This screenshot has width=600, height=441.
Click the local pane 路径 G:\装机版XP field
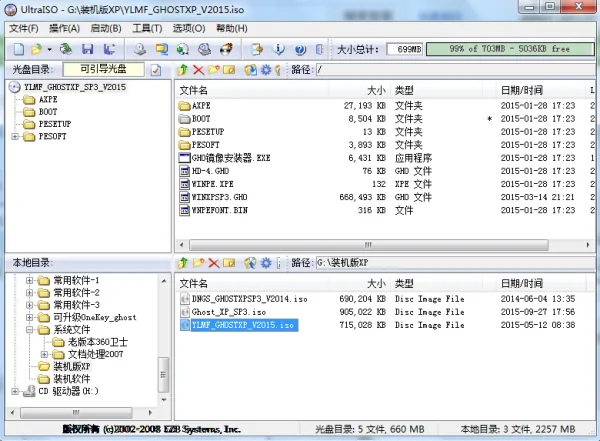pyautogui.click(x=455, y=263)
